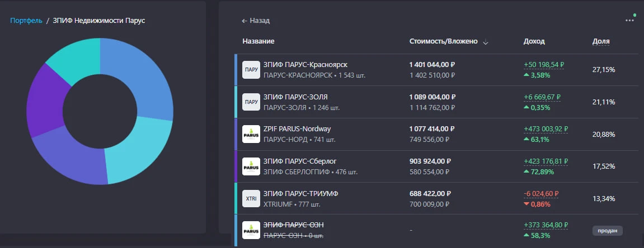Viewport: 644px width, 248px height.
Task: Click the invested amount 580 554,00 ₽
Action: pos(429,171)
